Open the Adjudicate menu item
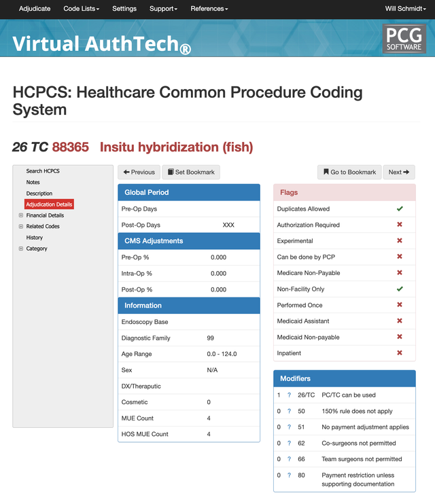The image size is (435, 504). (35, 9)
